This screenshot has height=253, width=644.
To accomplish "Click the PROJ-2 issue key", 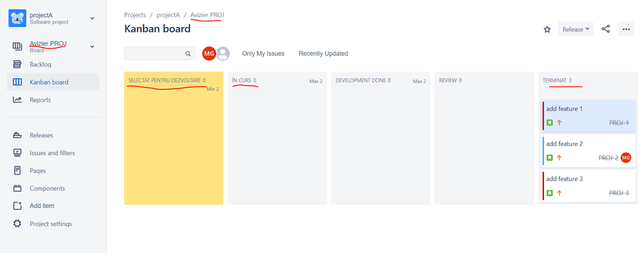I will pos(609,158).
